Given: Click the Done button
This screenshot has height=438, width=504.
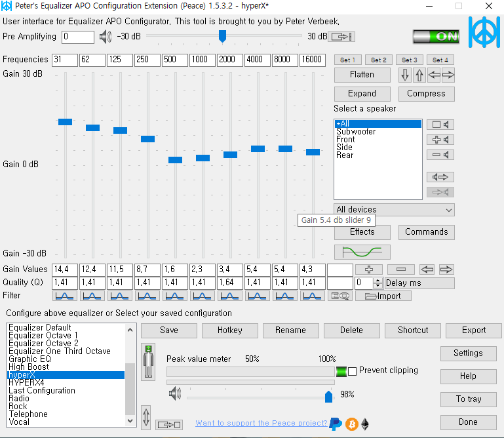Looking at the screenshot, I should [469, 422].
